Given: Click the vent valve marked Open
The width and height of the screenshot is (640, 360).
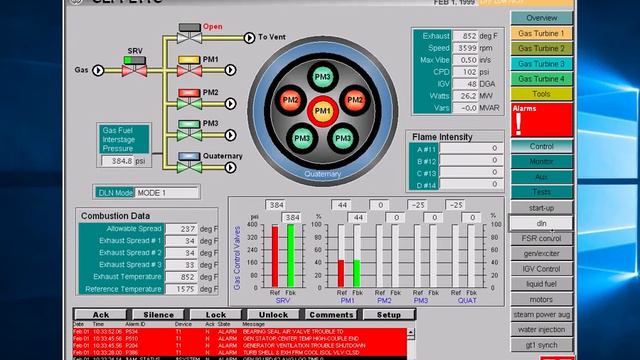Looking at the screenshot, I should [x=189, y=34].
